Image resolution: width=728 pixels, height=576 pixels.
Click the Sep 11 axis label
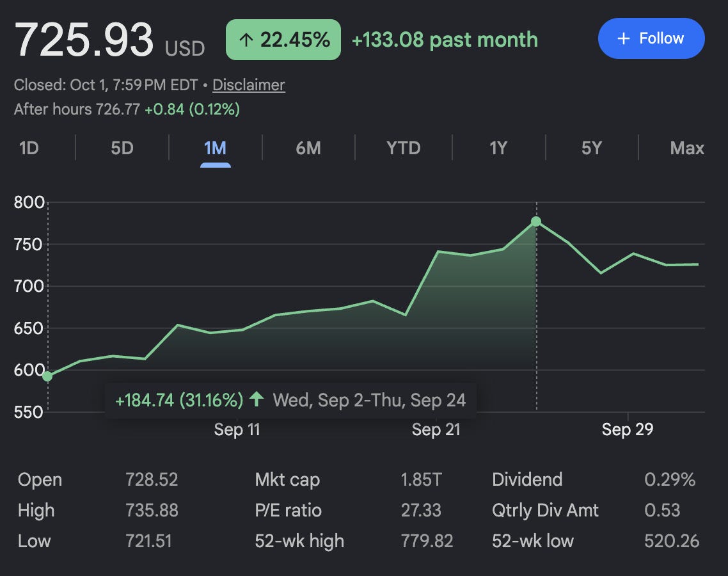pyautogui.click(x=237, y=429)
